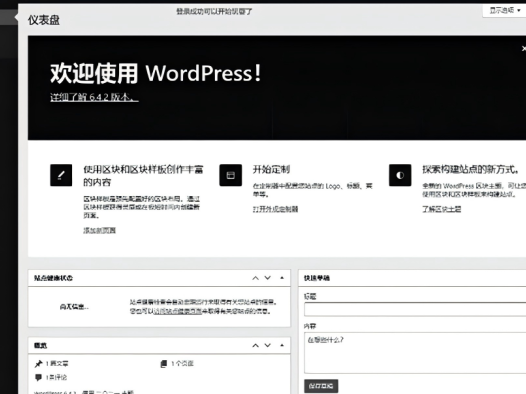Focus the quick draft 内容 content textarea
The image size is (526, 394).
click(415, 353)
